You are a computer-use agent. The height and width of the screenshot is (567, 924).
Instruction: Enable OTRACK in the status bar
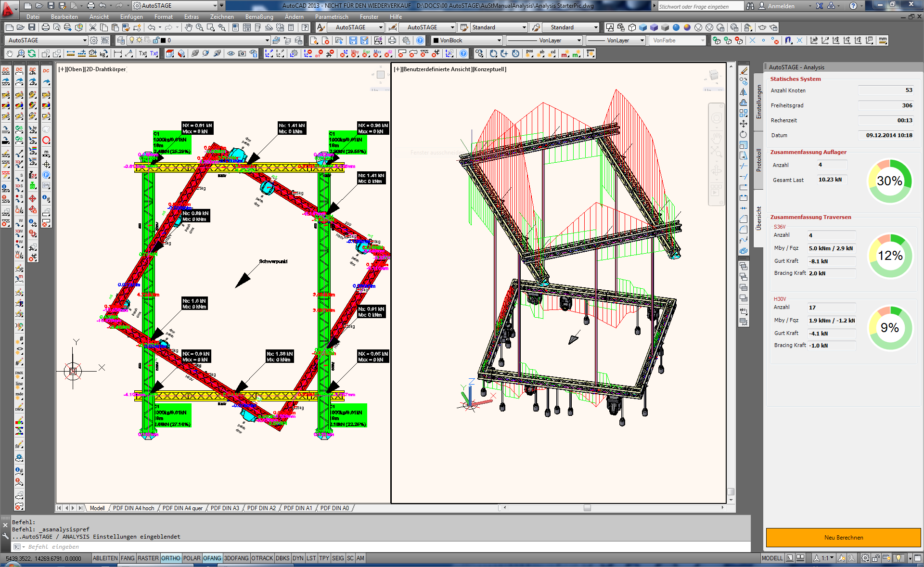(262, 558)
